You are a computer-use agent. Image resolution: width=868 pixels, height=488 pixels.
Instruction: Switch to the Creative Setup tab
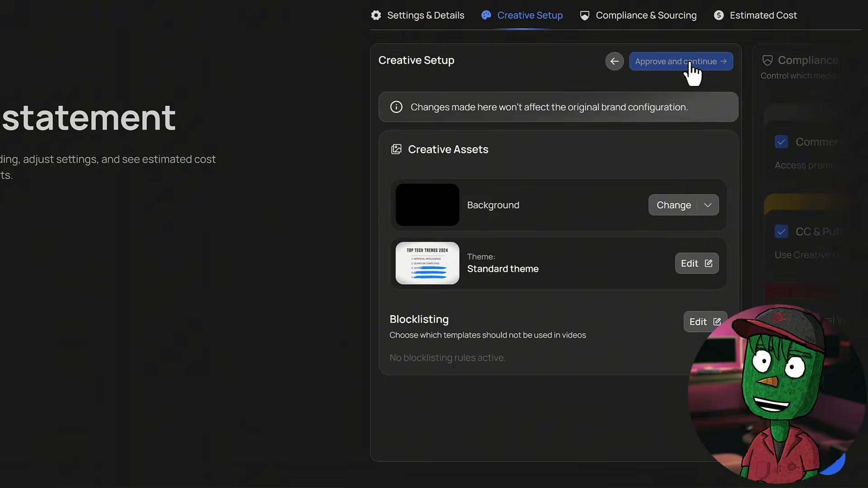(x=522, y=15)
